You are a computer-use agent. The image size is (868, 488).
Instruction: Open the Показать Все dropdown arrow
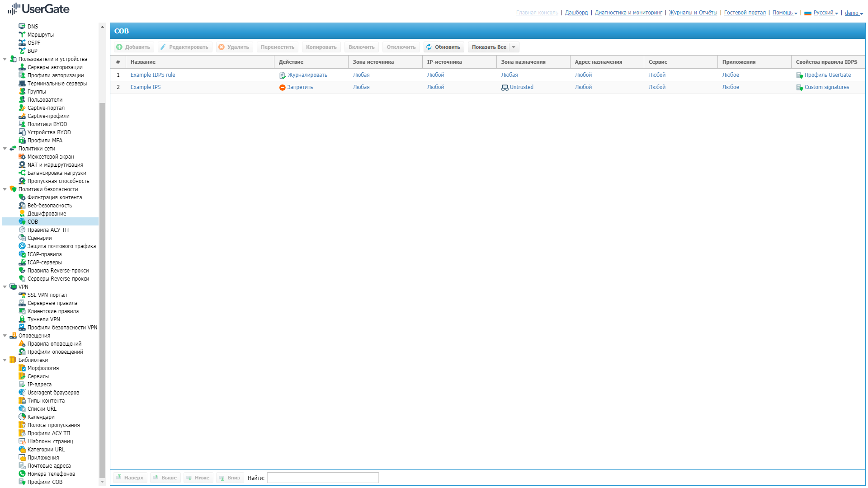514,47
